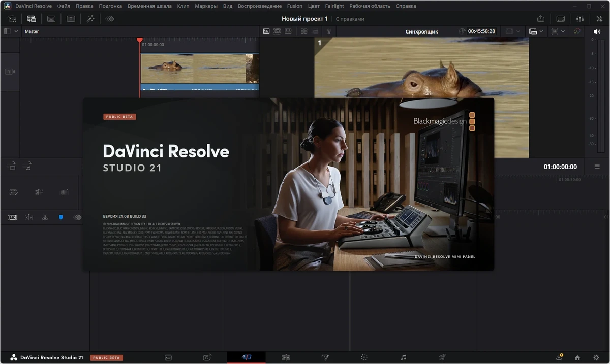Click the Quick Export share icon
The height and width of the screenshot is (364, 610).
pyautogui.click(x=540, y=19)
